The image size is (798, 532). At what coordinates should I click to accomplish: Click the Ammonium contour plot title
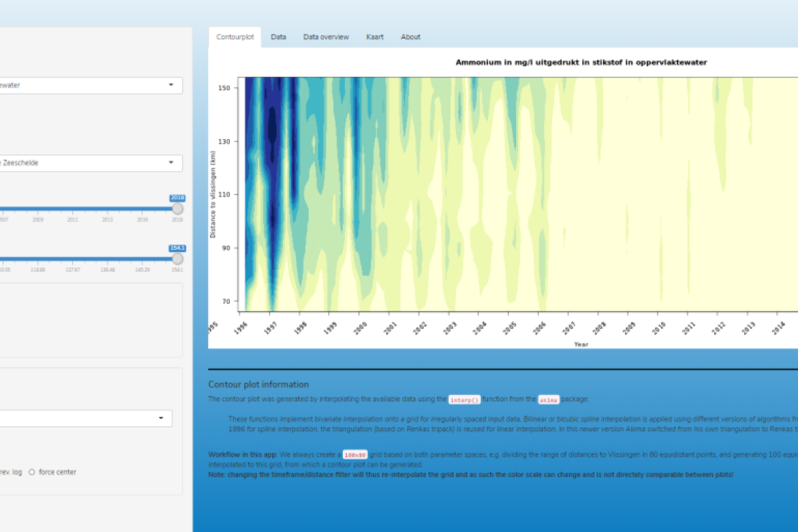[x=581, y=62]
